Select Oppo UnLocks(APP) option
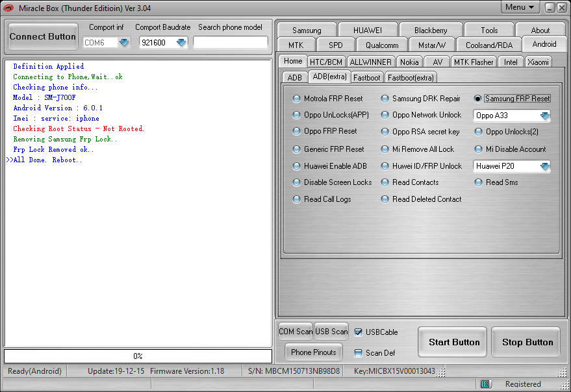Viewport: 571px width, 392px height. click(296, 115)
